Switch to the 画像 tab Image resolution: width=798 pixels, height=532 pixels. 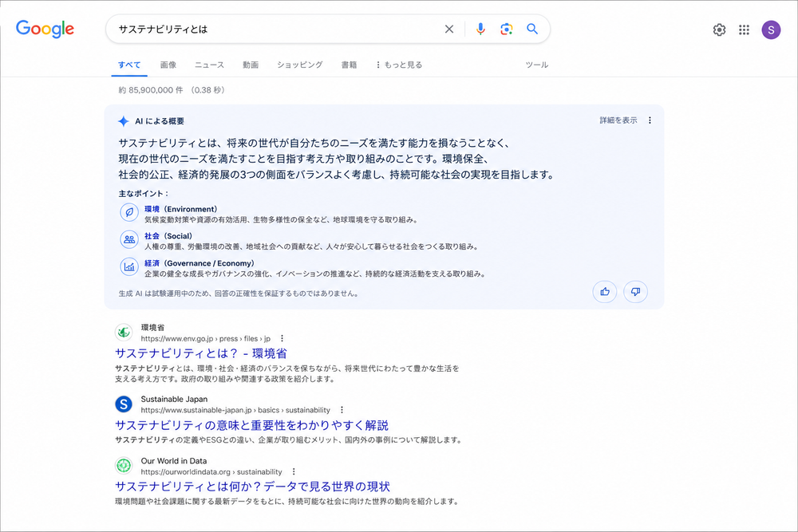pos(168,65)
